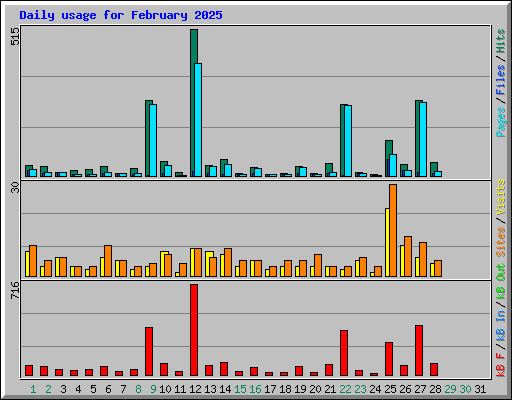Click day label 11 on the x-axis
Viewport: 512px width, 400px height.
pyautogui.click(x=180, y=389)
